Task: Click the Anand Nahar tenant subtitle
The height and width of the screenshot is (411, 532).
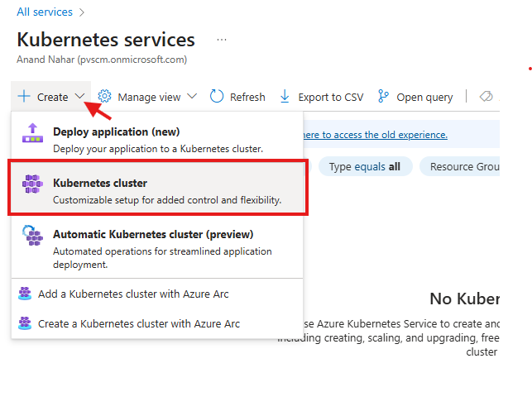Action: (x=102, y=60)
